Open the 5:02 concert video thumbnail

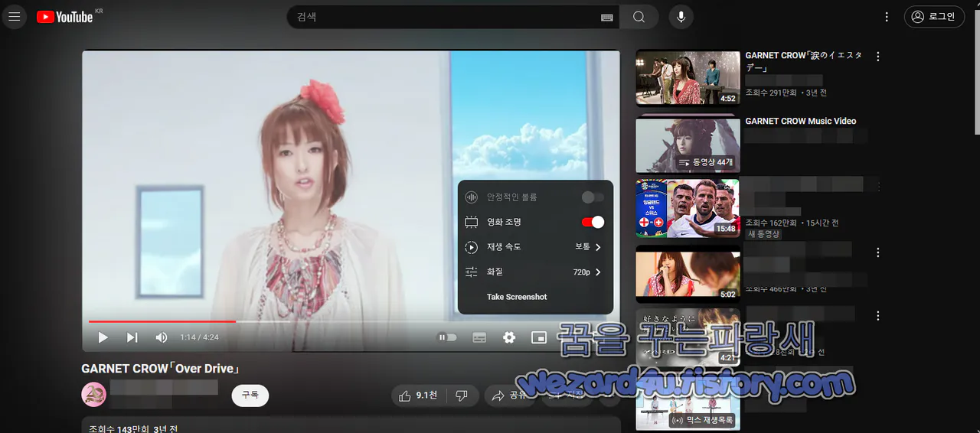click(688, 274)
